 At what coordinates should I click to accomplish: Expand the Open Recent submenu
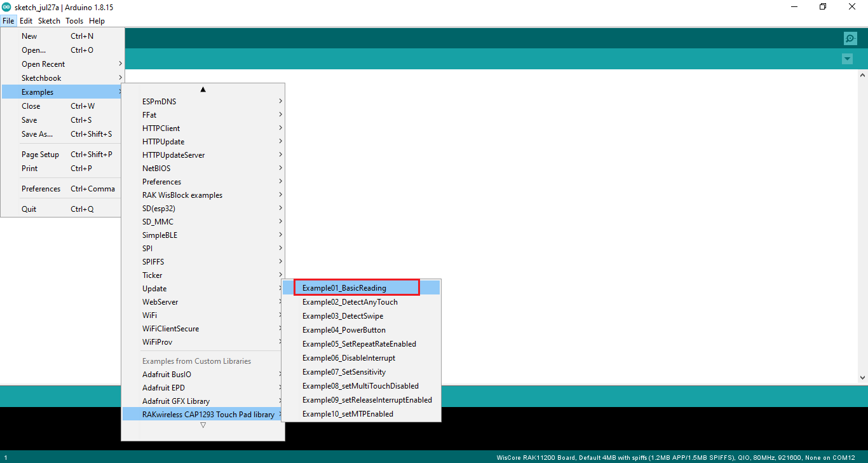(x=62, y=64)
